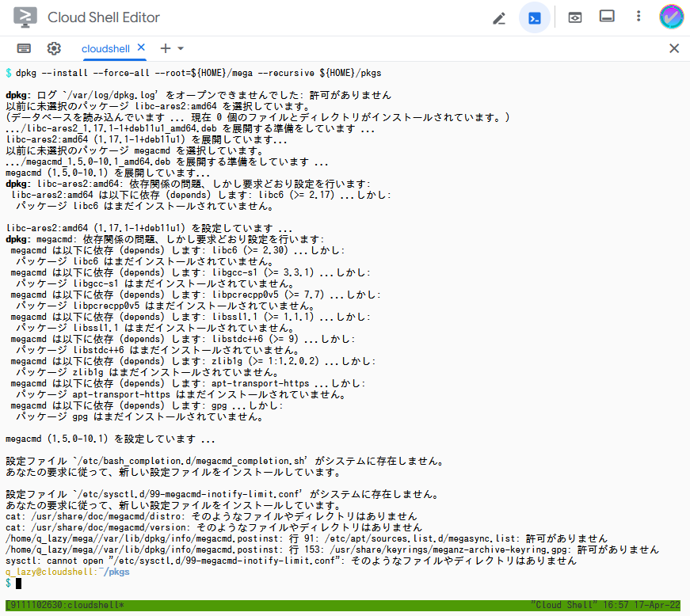
Task: Open the keyboard shortcuts icon
Action: 23,48
